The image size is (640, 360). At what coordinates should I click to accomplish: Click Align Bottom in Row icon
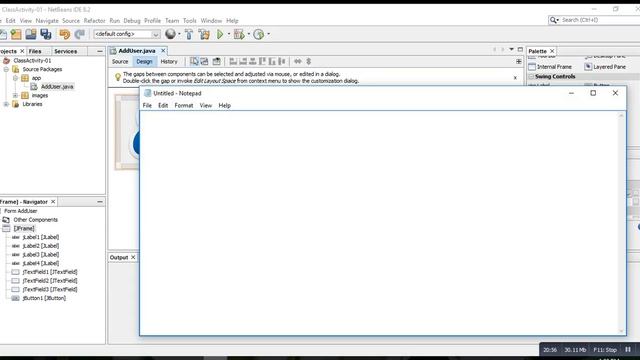272,62
